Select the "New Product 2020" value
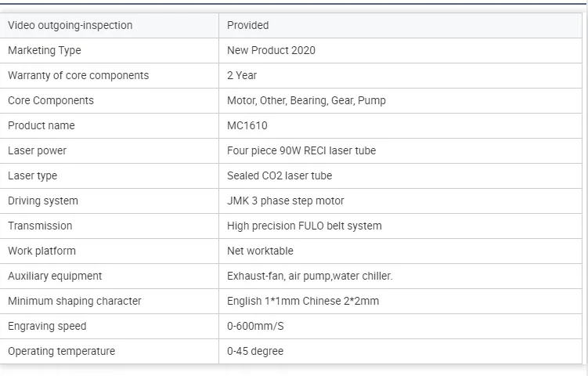588x376 pixels. pos(271,50)
